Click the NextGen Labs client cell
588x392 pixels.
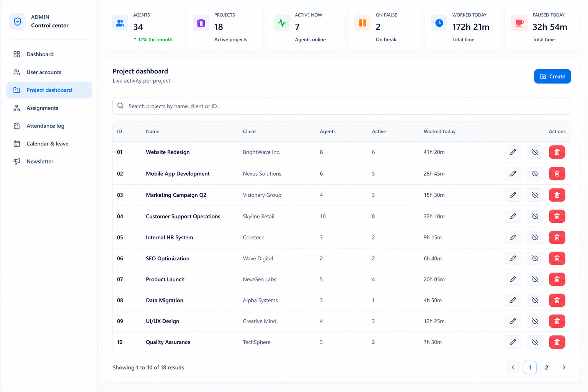pos(260,279)
